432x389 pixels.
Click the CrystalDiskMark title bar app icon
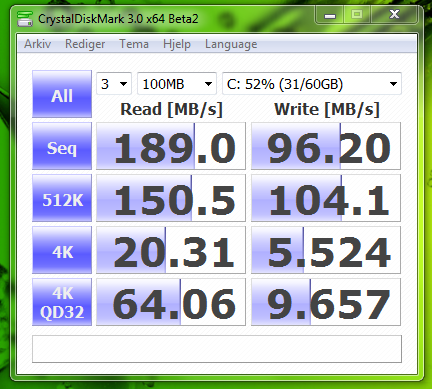(25, 19)
